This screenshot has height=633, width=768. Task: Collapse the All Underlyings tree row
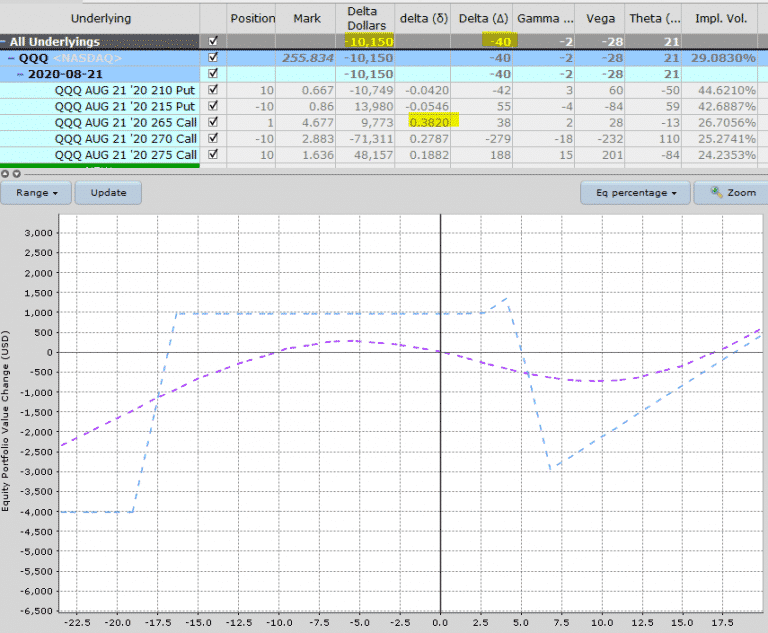click(x=4, y=41)
